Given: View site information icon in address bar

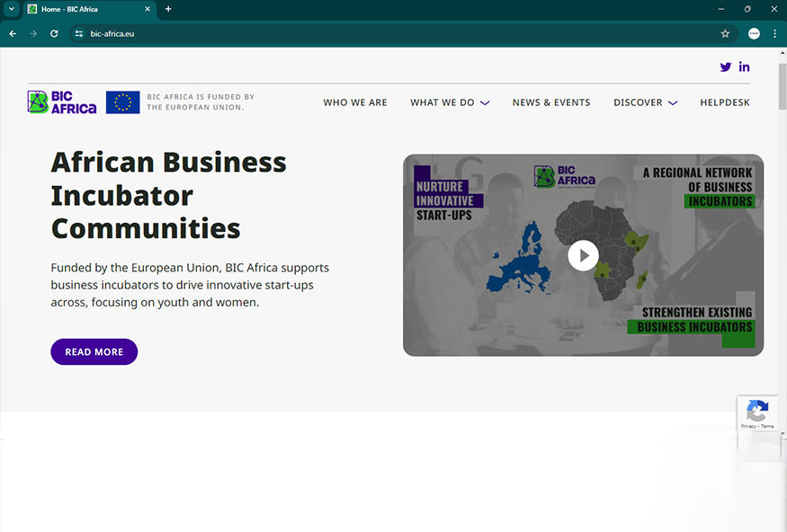Looking at the screenshot, I should click(x=79, y=33).
